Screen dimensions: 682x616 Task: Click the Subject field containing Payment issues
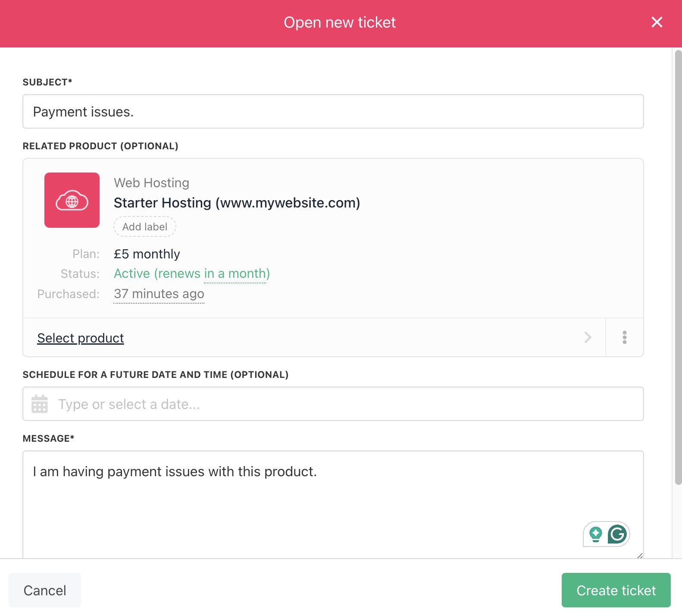click(333, 111)
